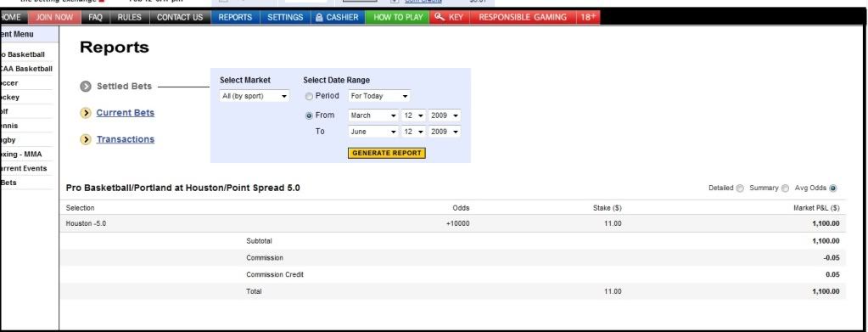Viewport: 868px width, 332px height.
Task: Open the How To Play tab
Action: tap(397, 17)
